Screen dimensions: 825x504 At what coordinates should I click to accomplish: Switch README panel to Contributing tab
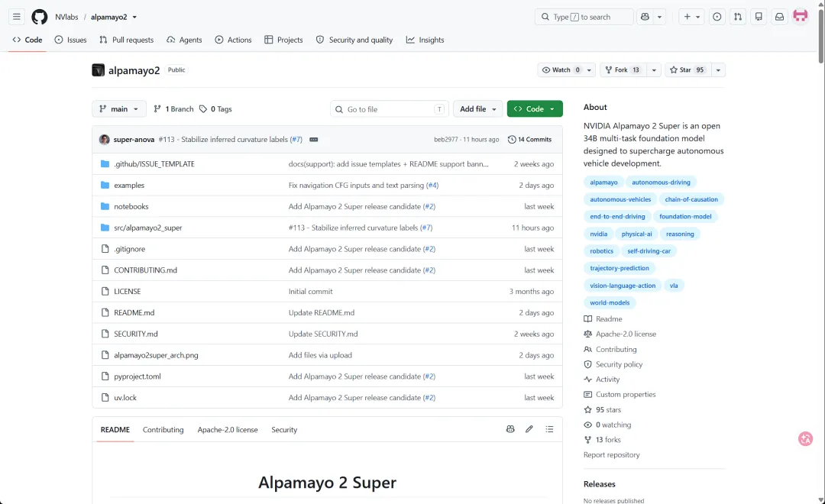coord(163,430)
